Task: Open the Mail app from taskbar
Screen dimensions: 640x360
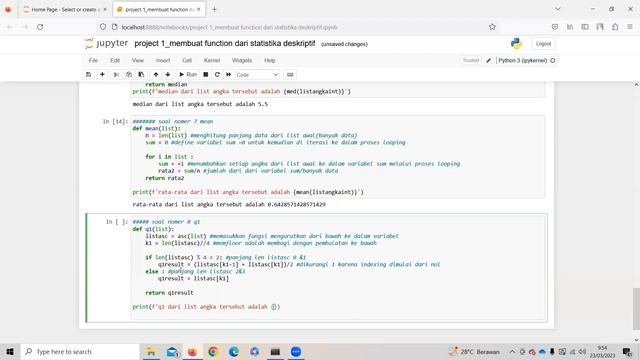Action: [172, 351]
